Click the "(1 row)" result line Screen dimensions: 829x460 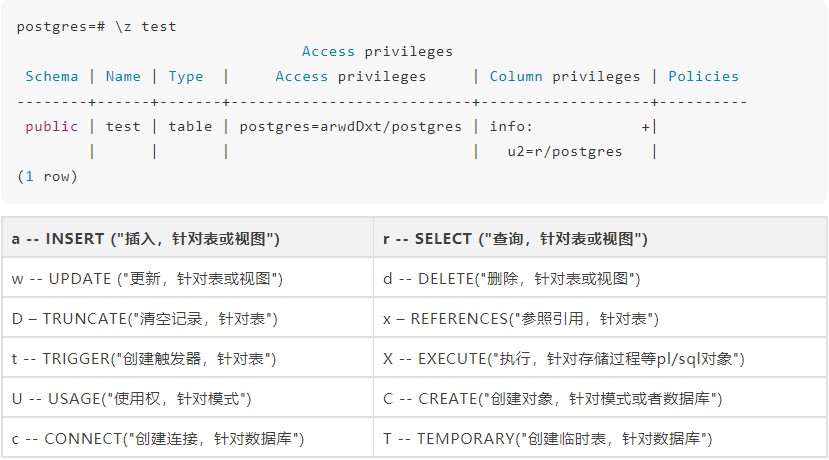(x=47, y=176)
